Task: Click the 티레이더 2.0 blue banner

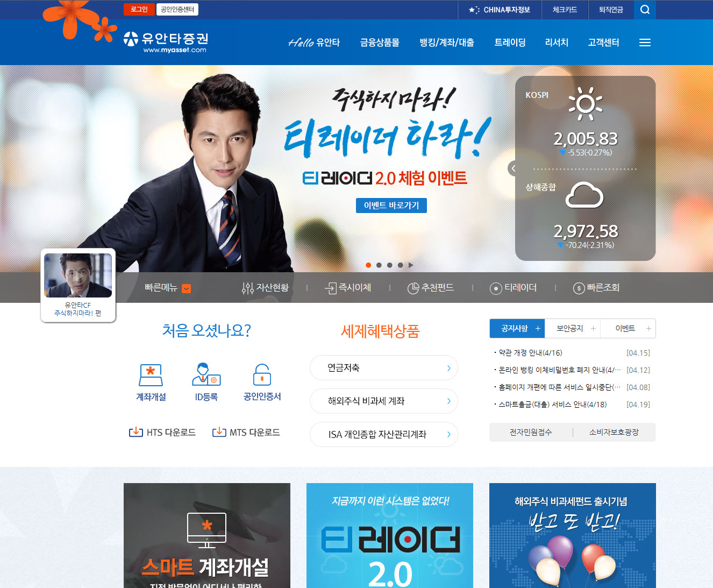Action: [x=390, y=536]
